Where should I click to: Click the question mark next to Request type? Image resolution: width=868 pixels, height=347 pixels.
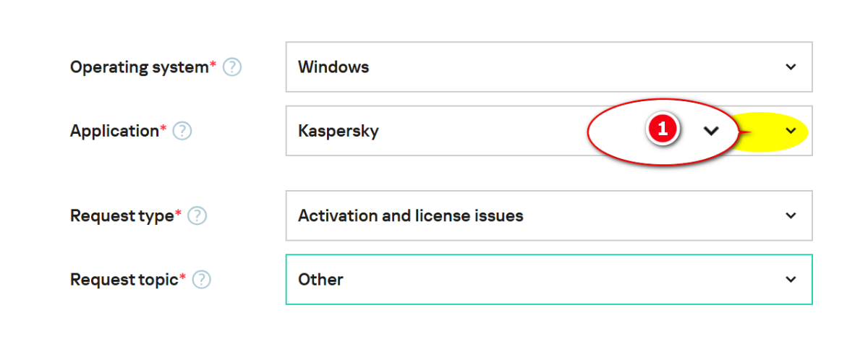197,215
